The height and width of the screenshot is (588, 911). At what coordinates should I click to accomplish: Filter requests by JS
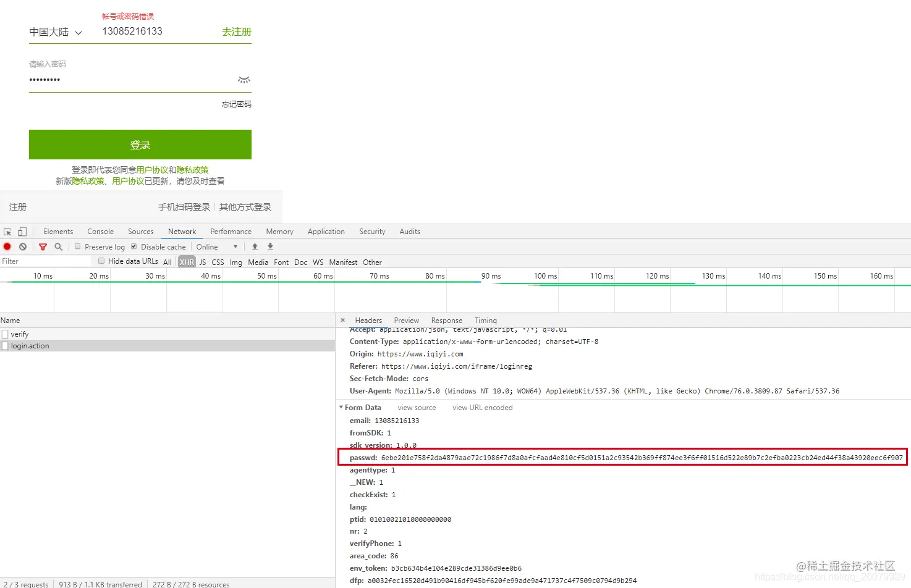point(203,262)
